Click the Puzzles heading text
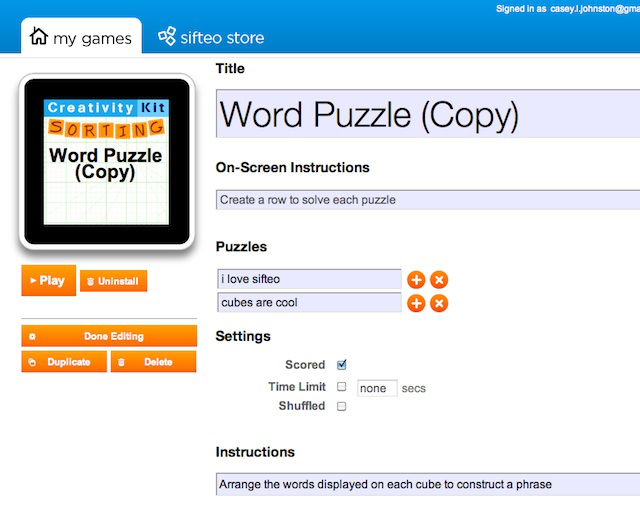The image size is (640, 506). (241, 246)
